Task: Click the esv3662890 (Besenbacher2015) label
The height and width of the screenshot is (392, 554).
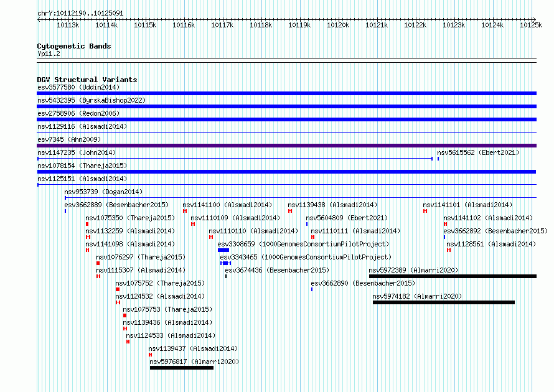Action: tap(363, 283)
